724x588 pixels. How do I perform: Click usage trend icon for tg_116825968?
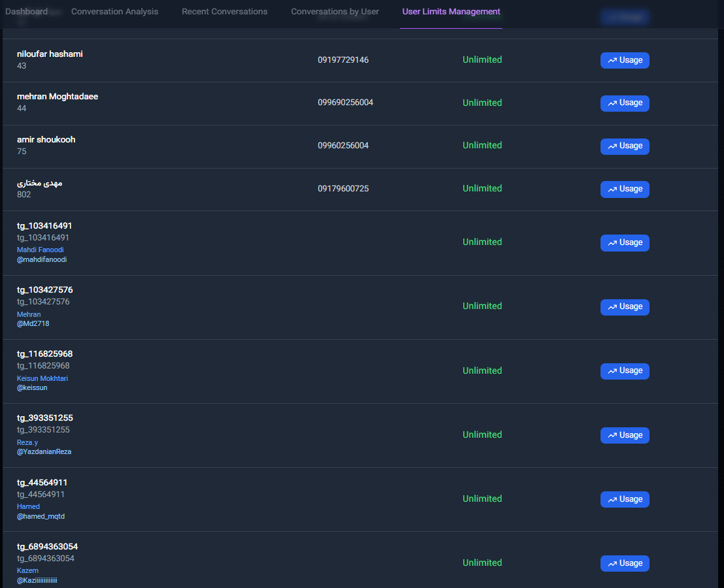click(x=612, y=371)
